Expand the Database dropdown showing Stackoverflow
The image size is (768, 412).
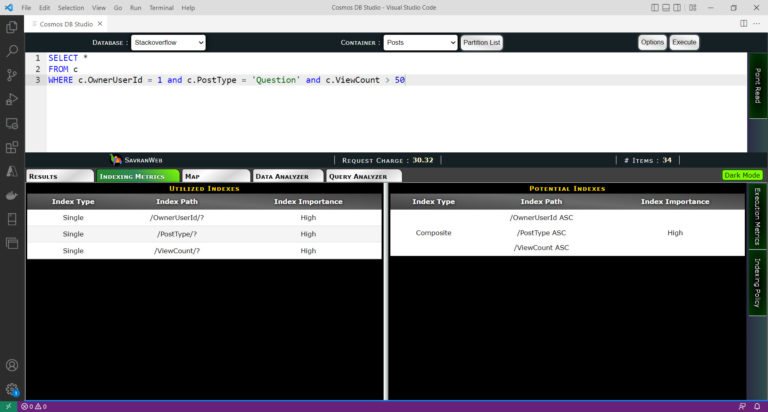167,43
